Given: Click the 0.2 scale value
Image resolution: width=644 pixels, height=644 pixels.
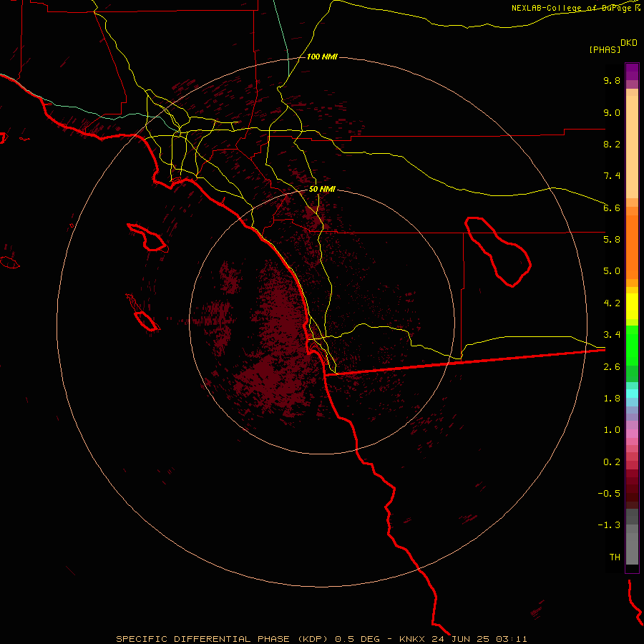Looking at the screenshot, I should tap(612, 462).
